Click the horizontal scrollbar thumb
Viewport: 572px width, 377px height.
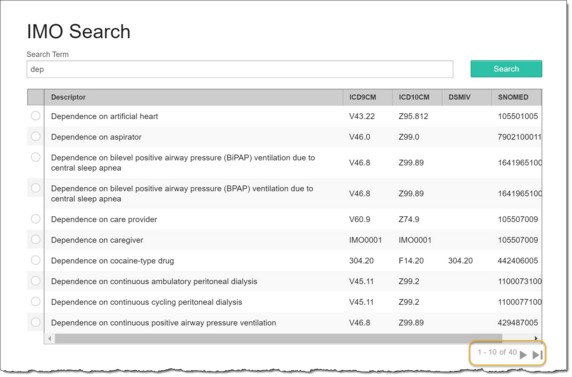coord(278,338)
